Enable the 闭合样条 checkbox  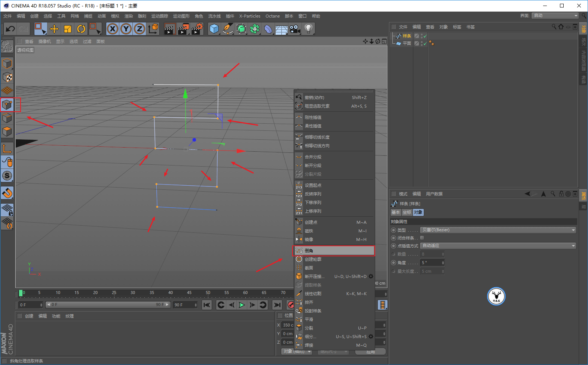[422, 238]
